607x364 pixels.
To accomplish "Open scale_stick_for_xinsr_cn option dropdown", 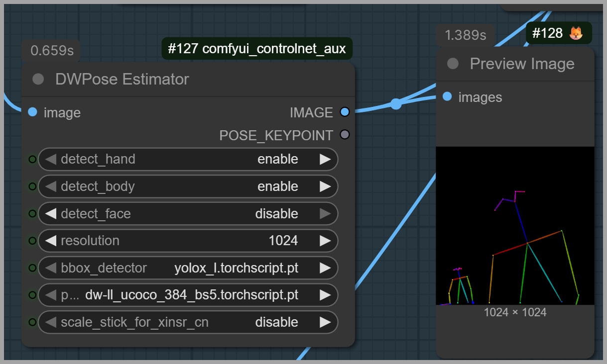I will [x=276, y=322].
